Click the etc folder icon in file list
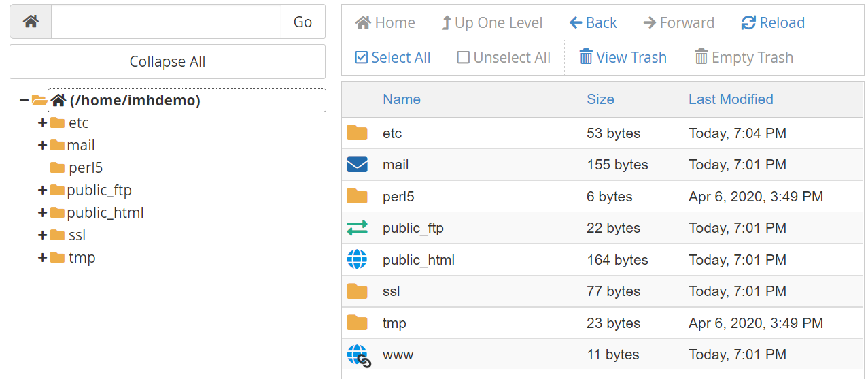 357,133
